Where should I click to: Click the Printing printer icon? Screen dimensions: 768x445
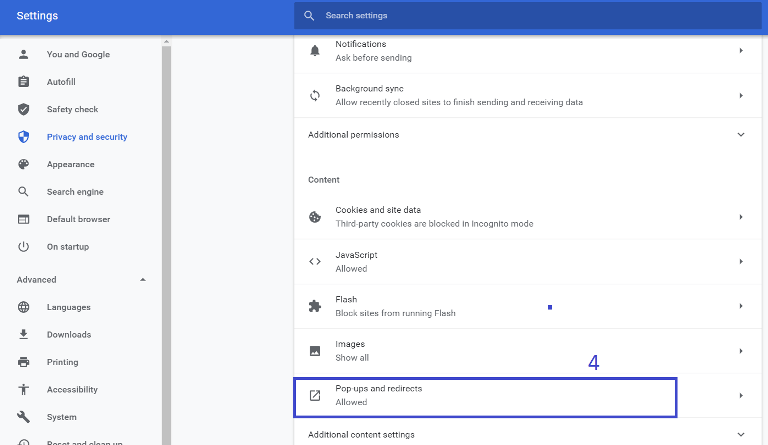[23, 362]
